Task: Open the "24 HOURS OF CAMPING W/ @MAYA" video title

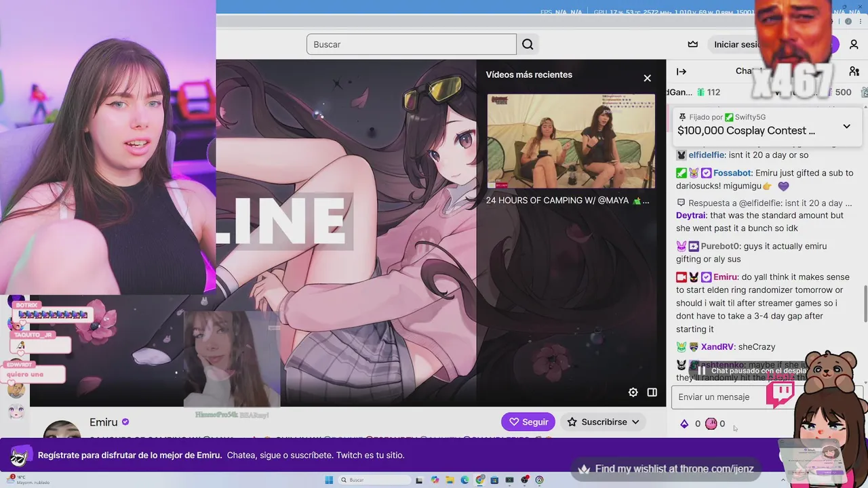Action: (567, 201)
